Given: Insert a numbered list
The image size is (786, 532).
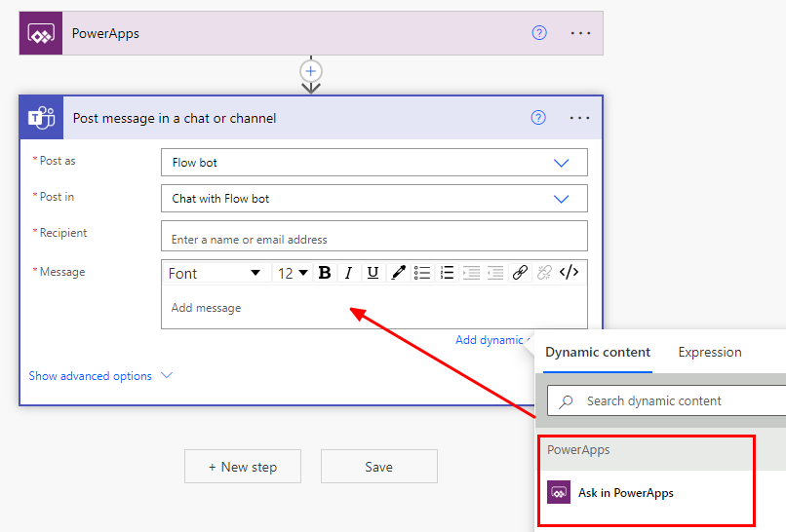Looking at the screenshot, I should pos(447,273).
